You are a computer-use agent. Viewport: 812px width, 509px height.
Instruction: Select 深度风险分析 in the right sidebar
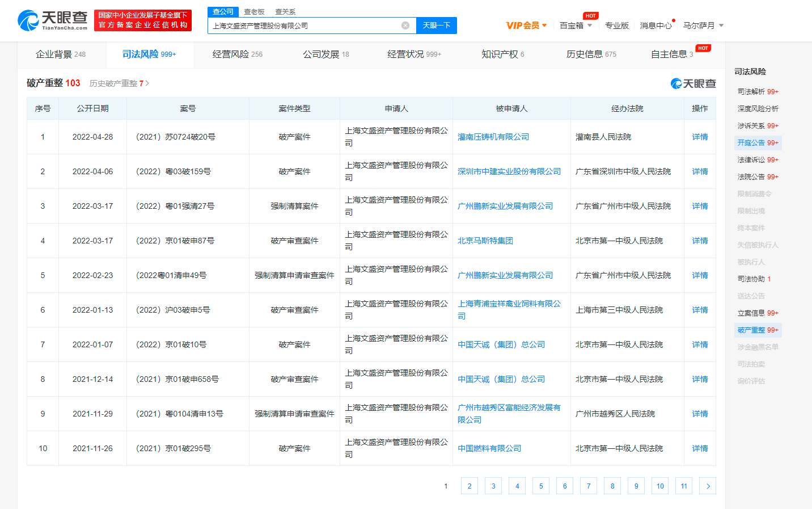coord(758,108)
